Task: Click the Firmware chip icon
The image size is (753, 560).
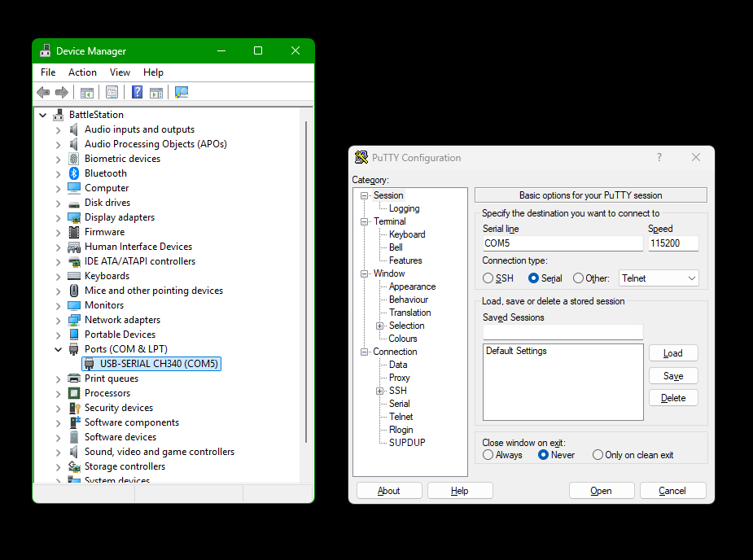Action: [x=74, y=232]
